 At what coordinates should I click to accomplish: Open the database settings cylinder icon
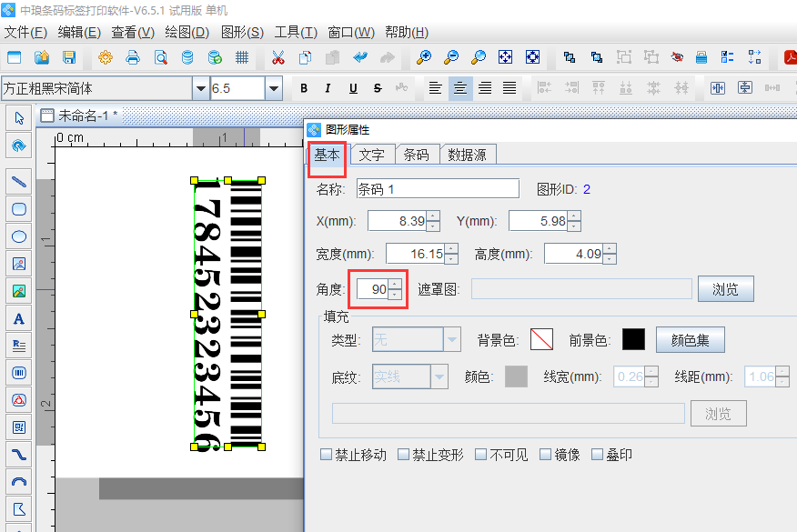pyautogui.click(x=187, y=57)
